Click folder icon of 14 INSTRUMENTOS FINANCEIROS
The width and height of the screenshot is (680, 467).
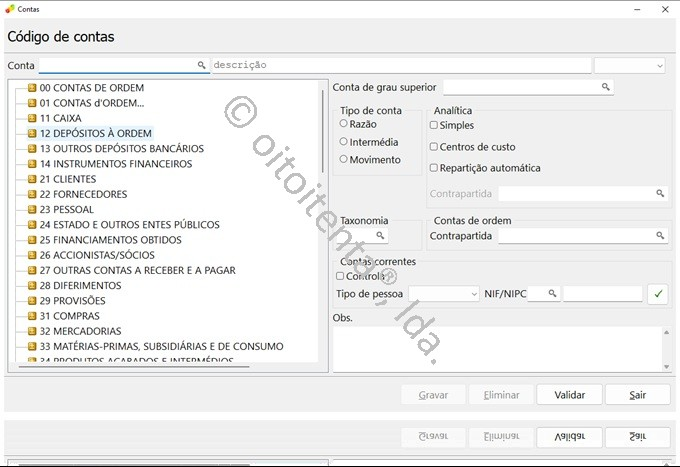pos(32,163)
